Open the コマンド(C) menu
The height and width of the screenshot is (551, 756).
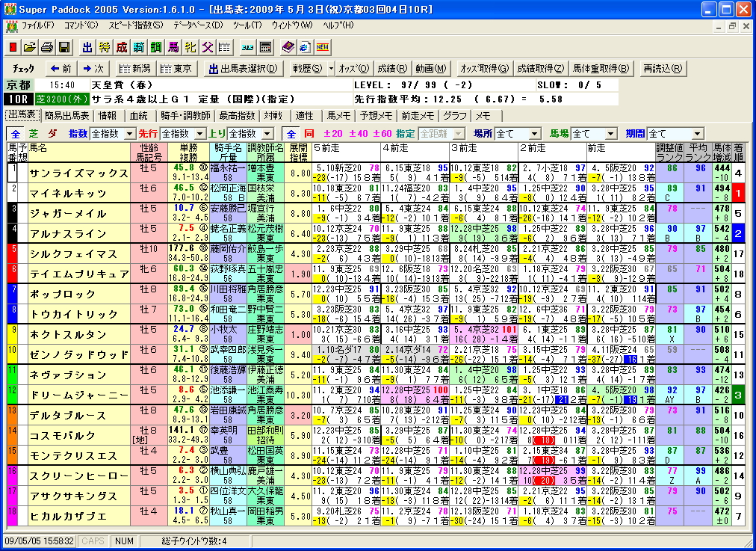pyautogui.click(x=81, y=26)
